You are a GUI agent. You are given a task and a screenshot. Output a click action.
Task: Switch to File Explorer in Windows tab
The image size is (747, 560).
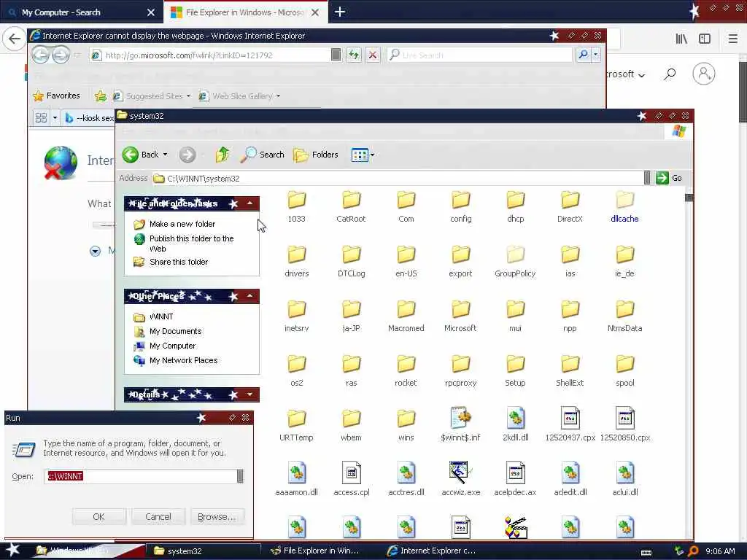245,12
